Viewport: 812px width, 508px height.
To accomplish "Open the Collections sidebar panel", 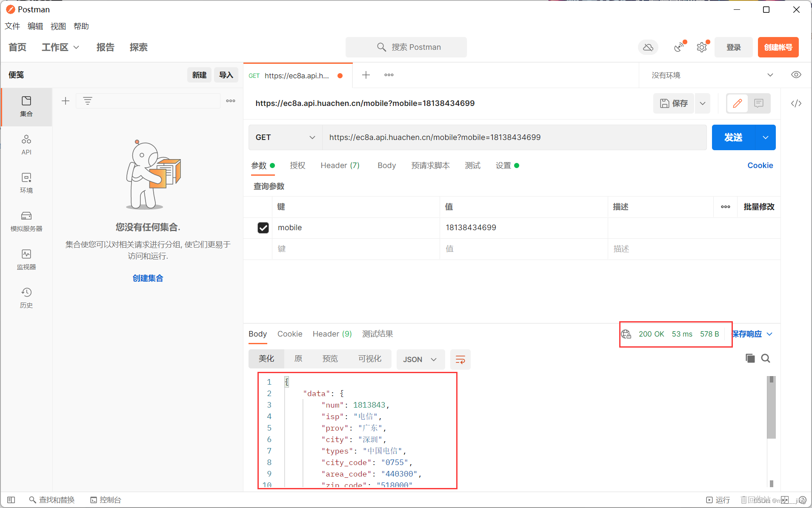I will [26, 106].
